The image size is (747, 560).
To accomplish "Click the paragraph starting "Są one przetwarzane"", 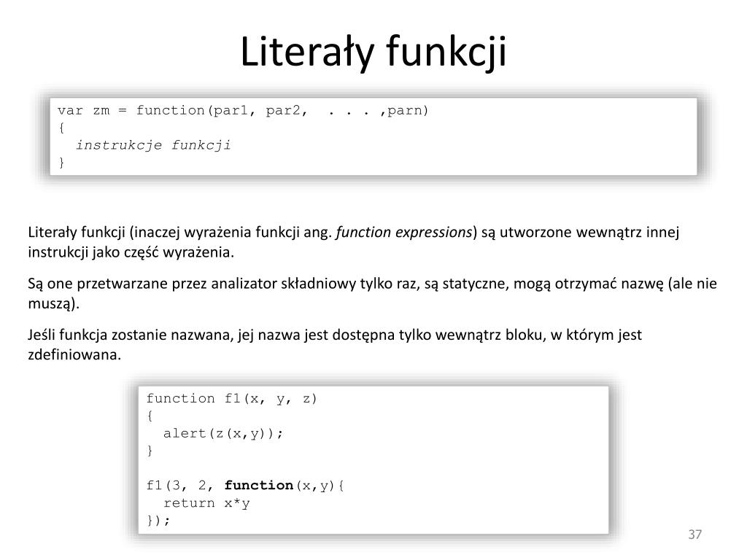I will pos(372,293).
